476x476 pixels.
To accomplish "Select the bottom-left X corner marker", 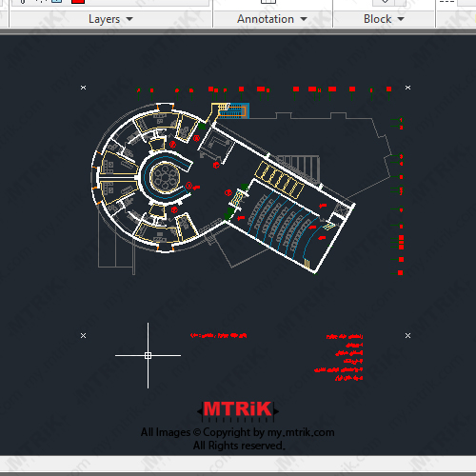I will pos(83,335).
